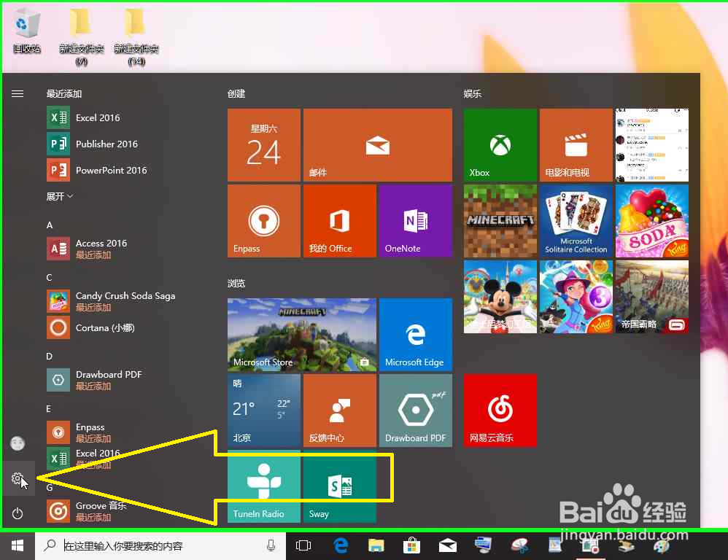Open the Sway tile
Viewport: 728px width, 560px height.
[x=339, y=486]
